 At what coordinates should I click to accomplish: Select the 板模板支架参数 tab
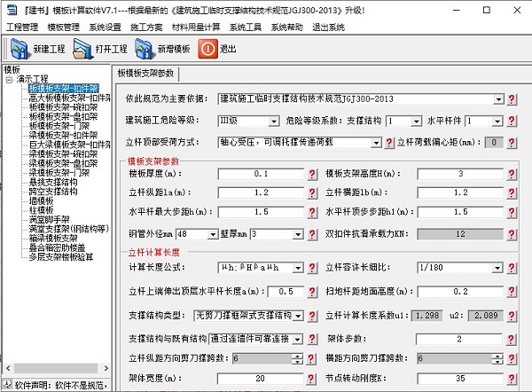[145, 74]
